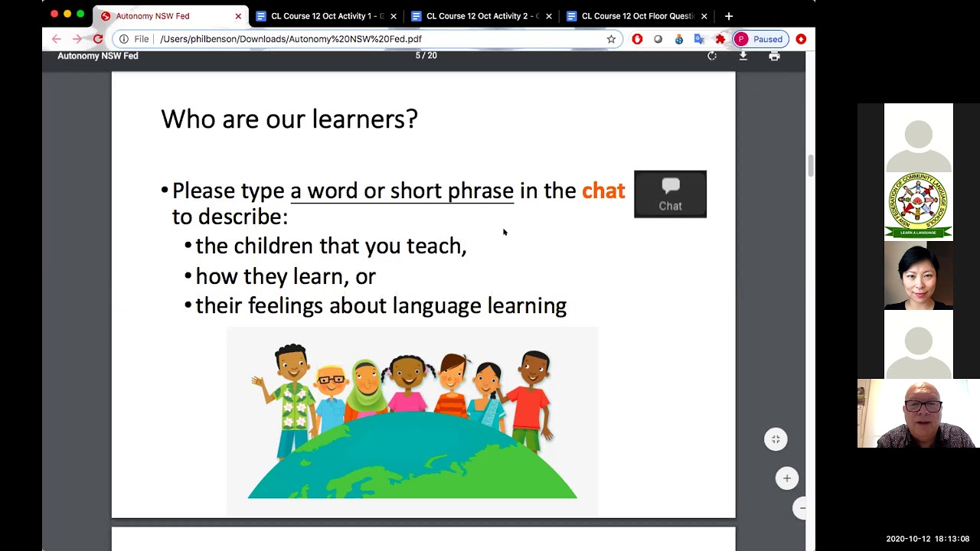The width and height of the screenshot is (980, 551).
Task: Click the address bar with Autonomy PDF path
Action: click(x=367, y=39)
